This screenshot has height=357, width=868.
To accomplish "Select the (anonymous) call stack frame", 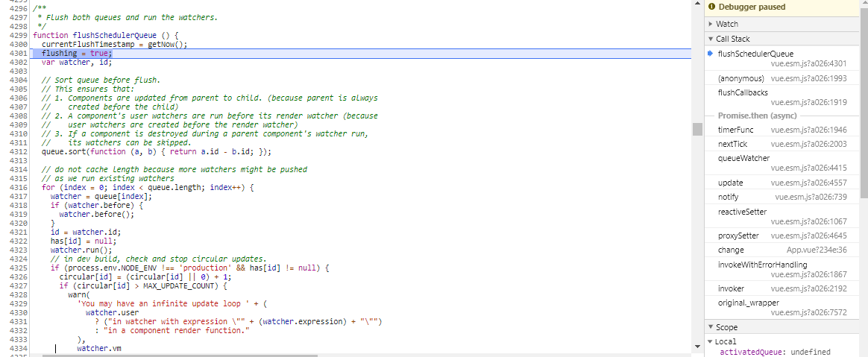I will [781, 78].
